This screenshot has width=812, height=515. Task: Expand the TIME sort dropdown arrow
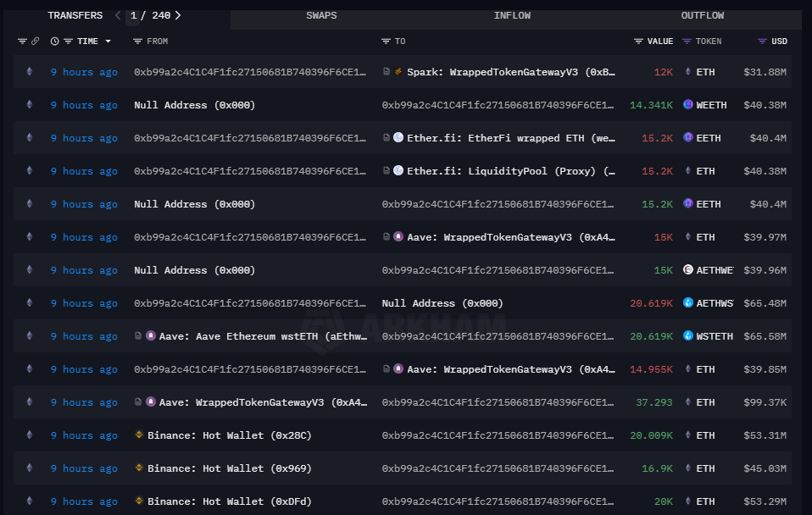pyautogui.click(x=108, y=41)
